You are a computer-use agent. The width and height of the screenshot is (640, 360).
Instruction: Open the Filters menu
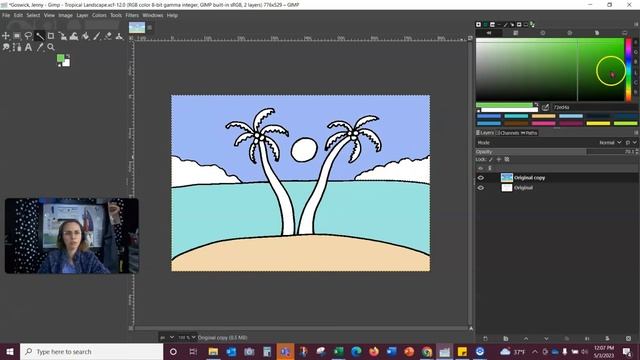pos(132,15)
